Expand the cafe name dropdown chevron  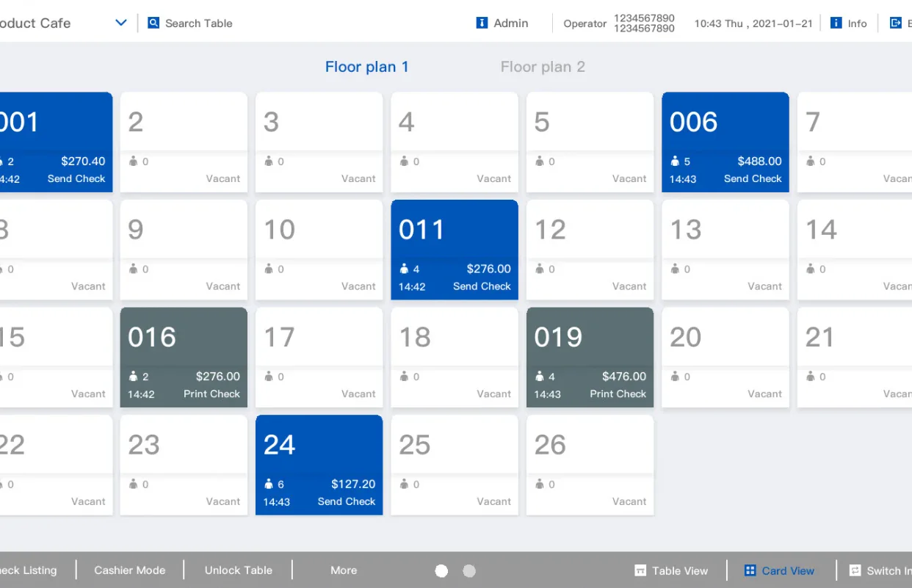[121, 23]
